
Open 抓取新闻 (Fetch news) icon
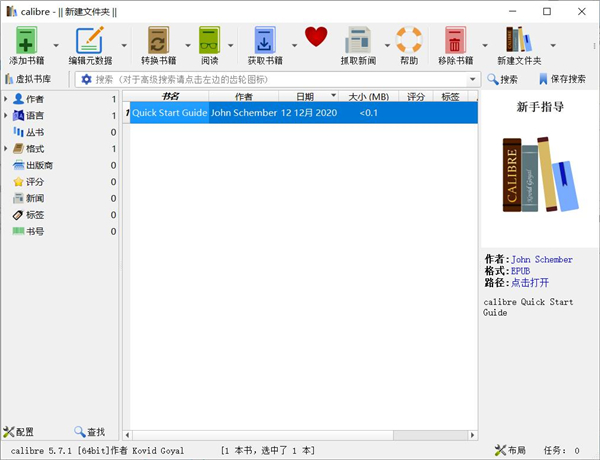tap(359, 41)
